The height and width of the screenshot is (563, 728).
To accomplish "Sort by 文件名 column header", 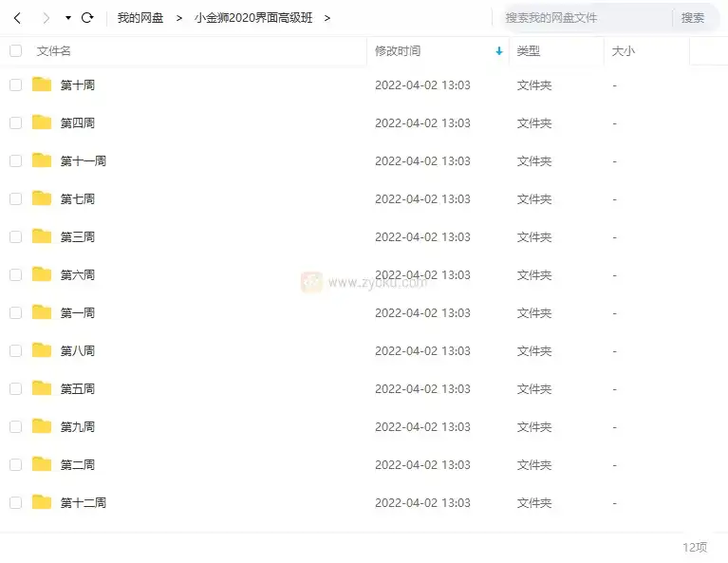I will pos(53,51).
